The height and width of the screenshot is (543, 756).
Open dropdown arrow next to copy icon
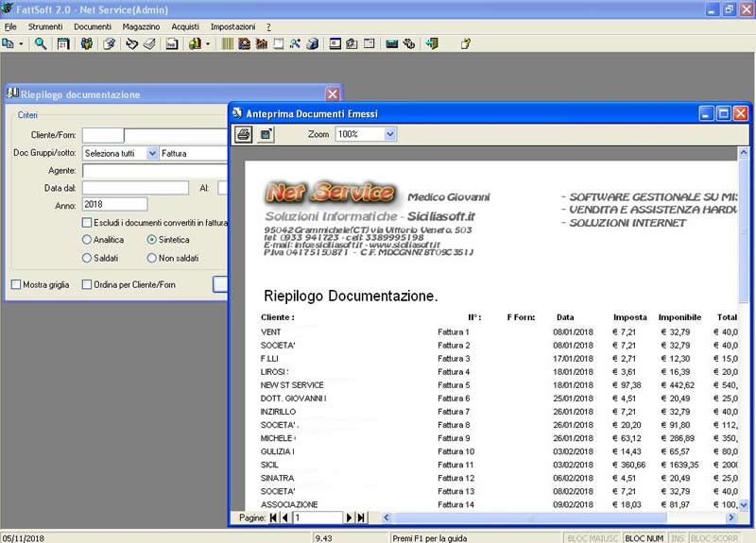(x=21, y=43)
